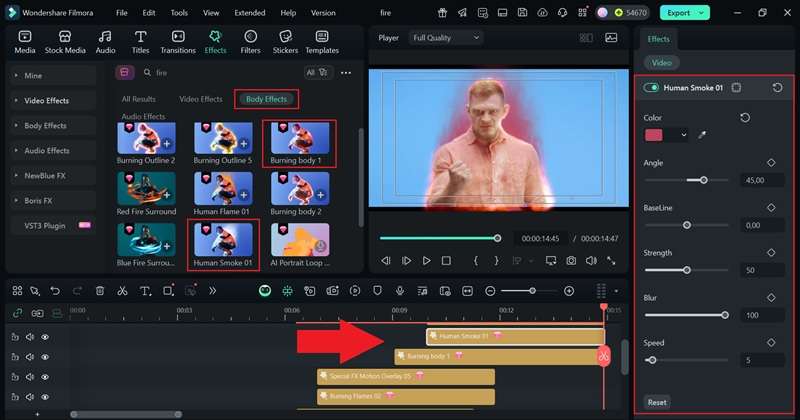Switch to the Body Effects results tab
The width and height of the screenshot is (800, 420).
point(266,99)
